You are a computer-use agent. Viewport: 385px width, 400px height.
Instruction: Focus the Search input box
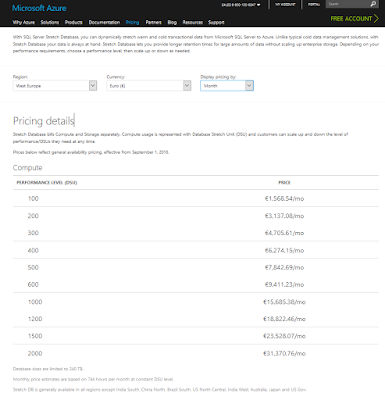(347, 4)
